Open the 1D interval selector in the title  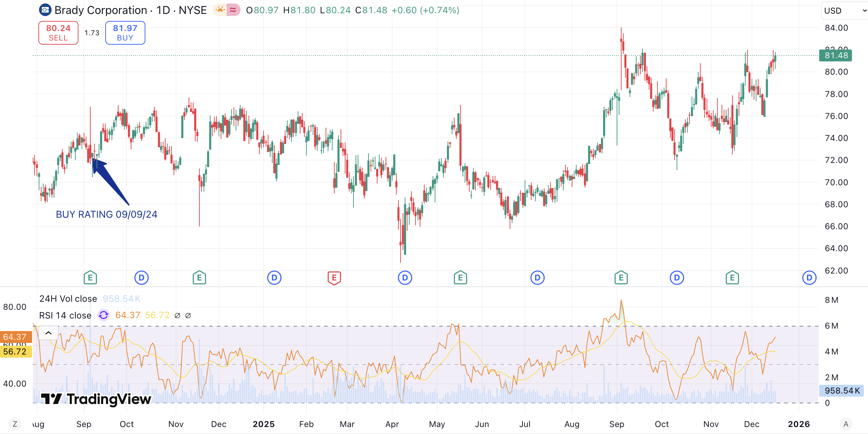[163, 10]
